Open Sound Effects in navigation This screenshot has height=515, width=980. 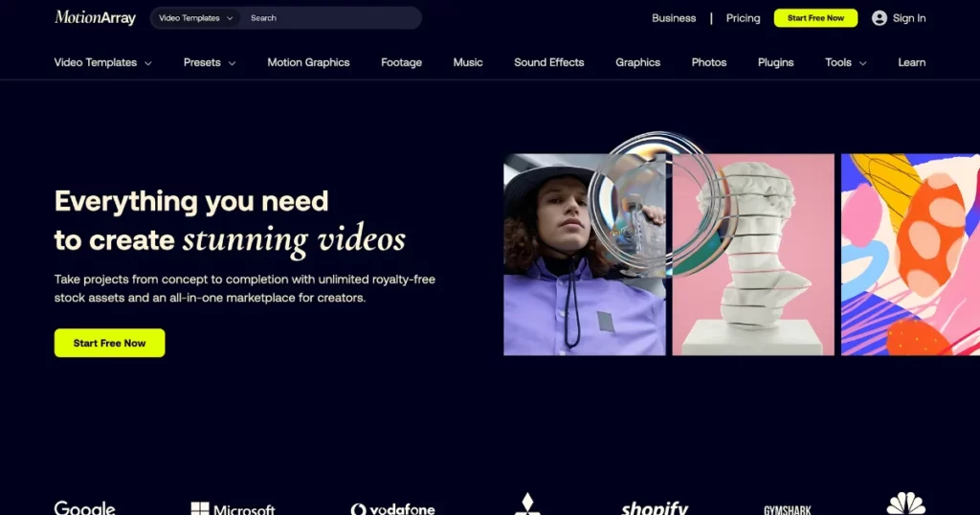click(548, 62)
